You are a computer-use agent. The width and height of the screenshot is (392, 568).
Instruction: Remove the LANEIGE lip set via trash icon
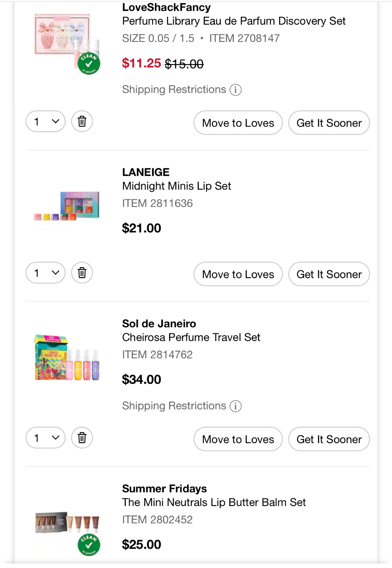pyautogui.click(x=81, y=273)
